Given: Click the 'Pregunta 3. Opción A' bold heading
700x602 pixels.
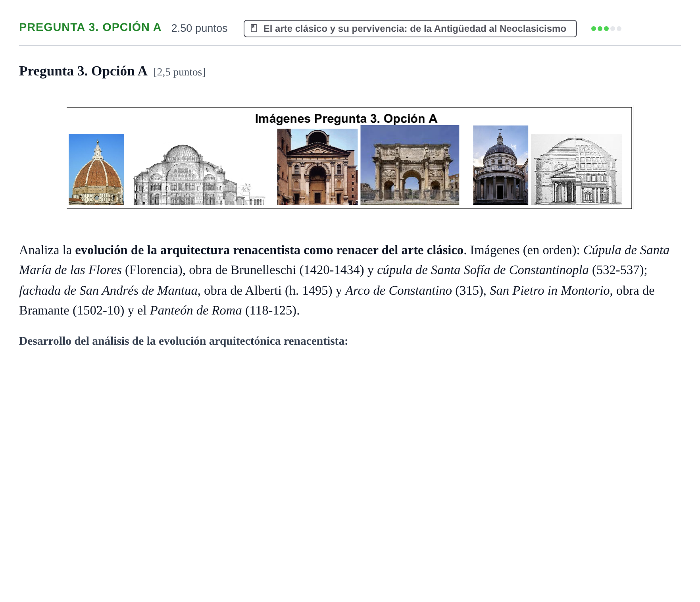Looking at the screenshot, I should coord(83,71).
